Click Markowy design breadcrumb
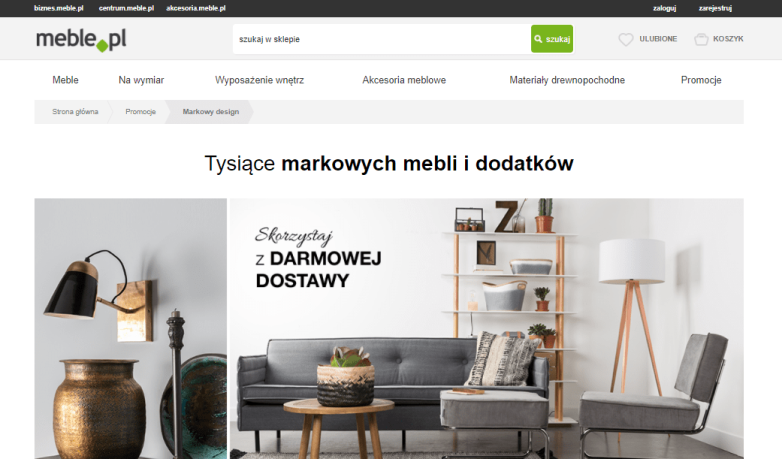The height and width of the screenshot is (459, 782). point(211,112)
